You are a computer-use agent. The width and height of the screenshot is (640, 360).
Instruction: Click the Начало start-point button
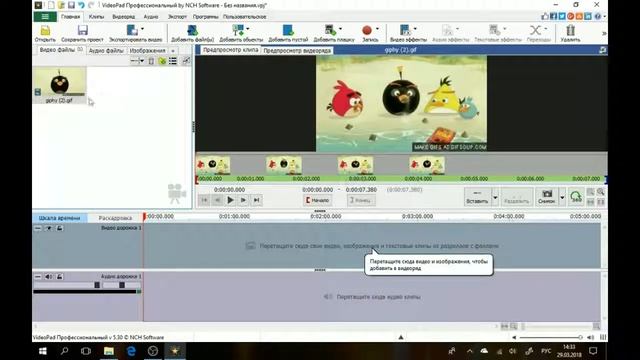(x=318, y=200)
